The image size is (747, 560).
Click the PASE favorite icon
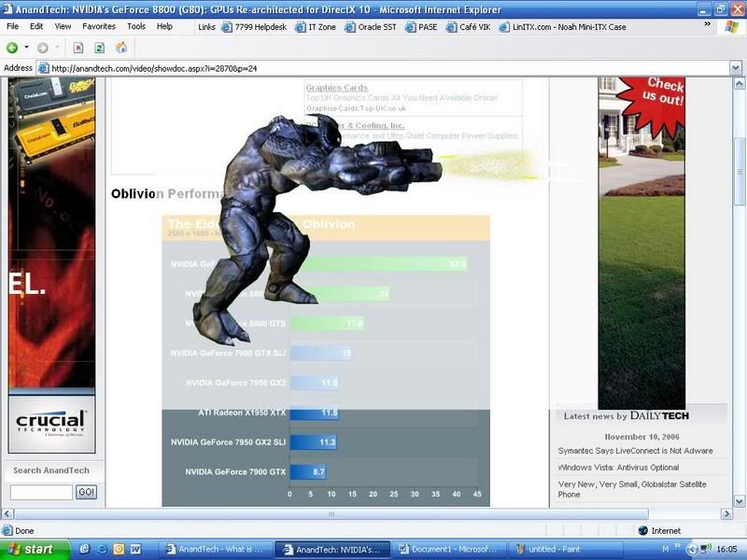(410, 27)
